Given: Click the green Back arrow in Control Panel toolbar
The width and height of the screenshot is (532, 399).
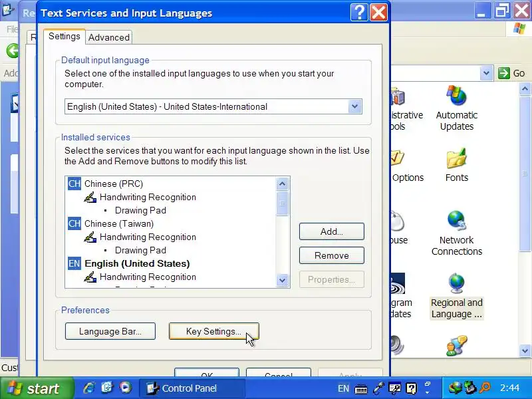Looking at the screenshot, I should pos(13,51).
